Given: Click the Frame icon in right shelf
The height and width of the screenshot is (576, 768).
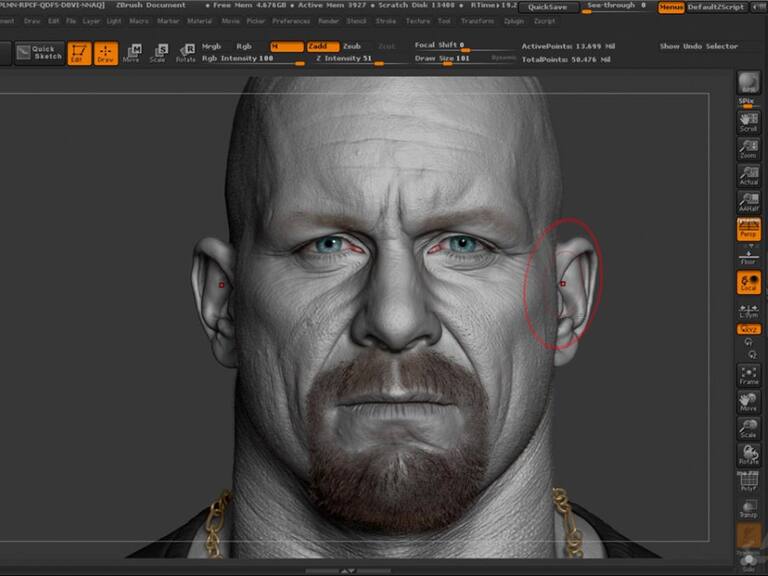Looking at the screenshot, I should tap(748, 374).
